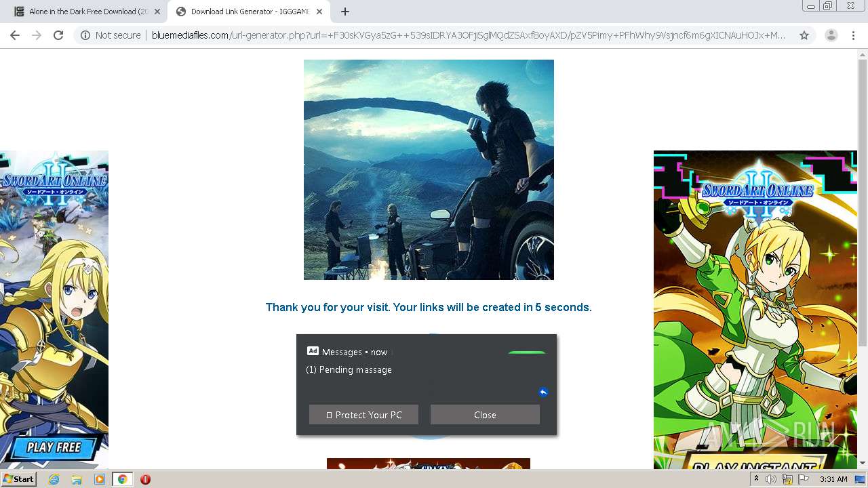
Task: Click the PLAY FREE button on the left ad
Action: pyautogui.click(x=54, y=447)
